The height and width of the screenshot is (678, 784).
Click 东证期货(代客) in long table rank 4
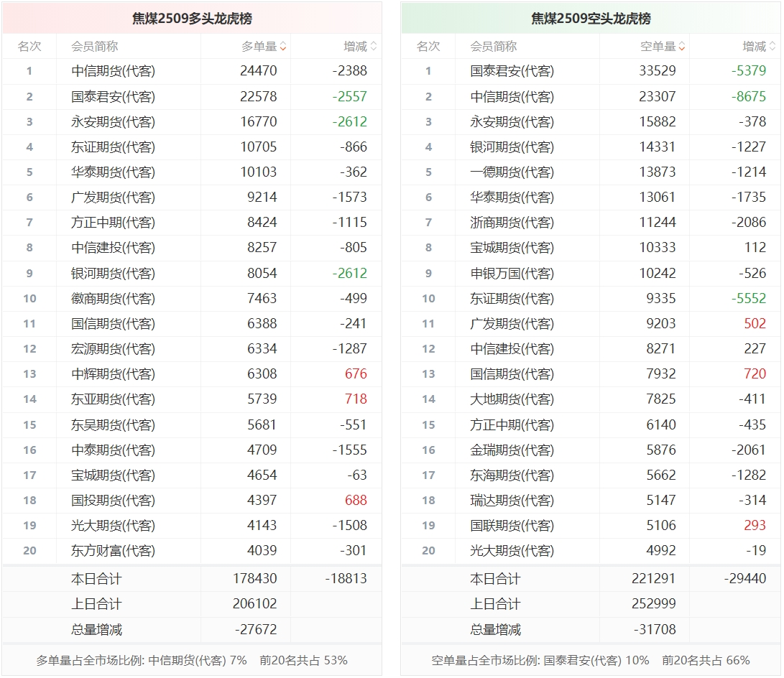(x=113, y=147)
